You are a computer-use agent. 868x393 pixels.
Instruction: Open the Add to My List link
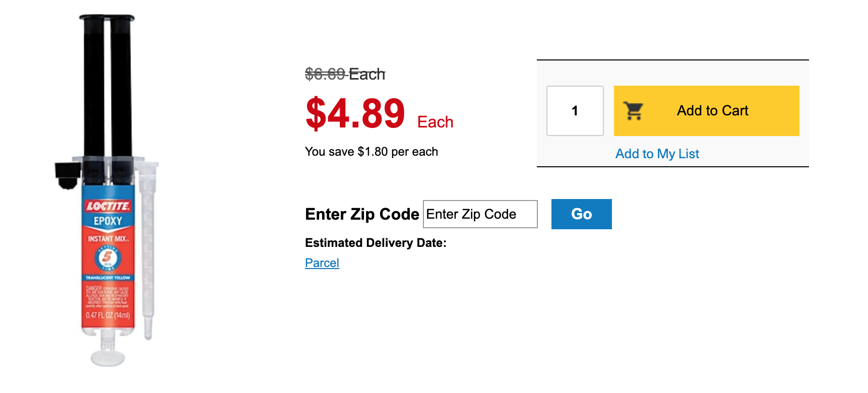[657, 154]
